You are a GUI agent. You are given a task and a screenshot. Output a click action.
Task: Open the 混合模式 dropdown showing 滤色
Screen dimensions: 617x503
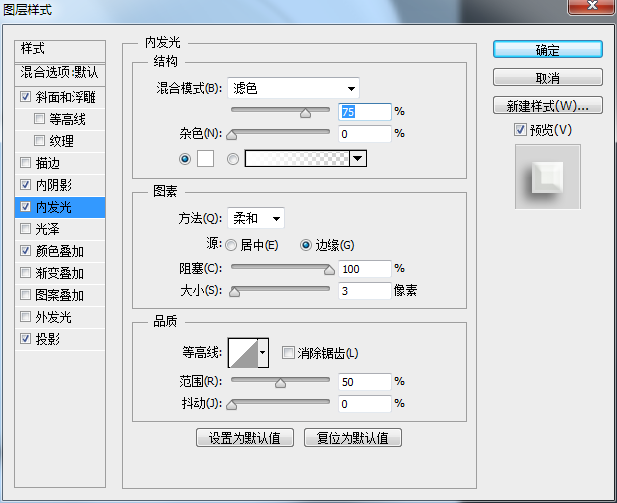pyautogui.click(x=294, y=88)
